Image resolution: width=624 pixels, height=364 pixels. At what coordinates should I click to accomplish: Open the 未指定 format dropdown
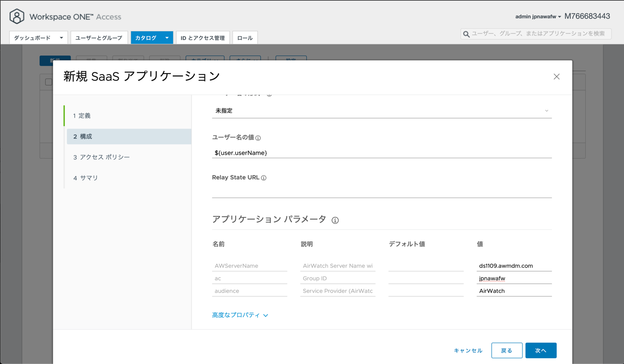382,111
